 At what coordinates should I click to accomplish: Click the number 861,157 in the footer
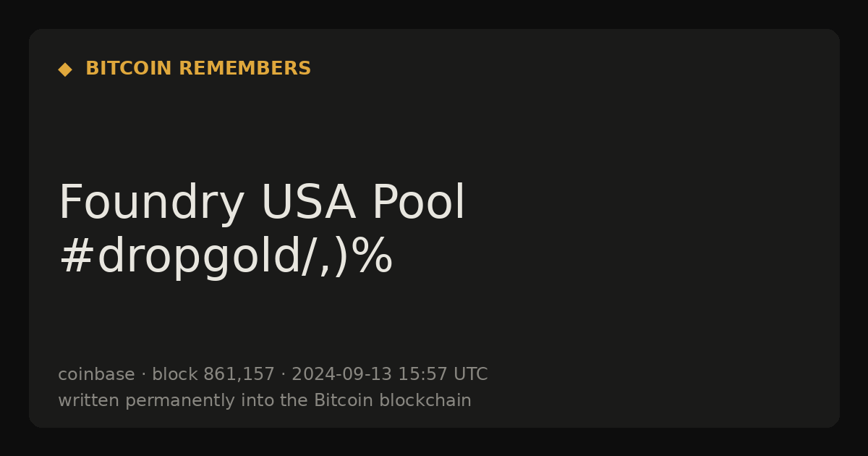click(239, 375)
